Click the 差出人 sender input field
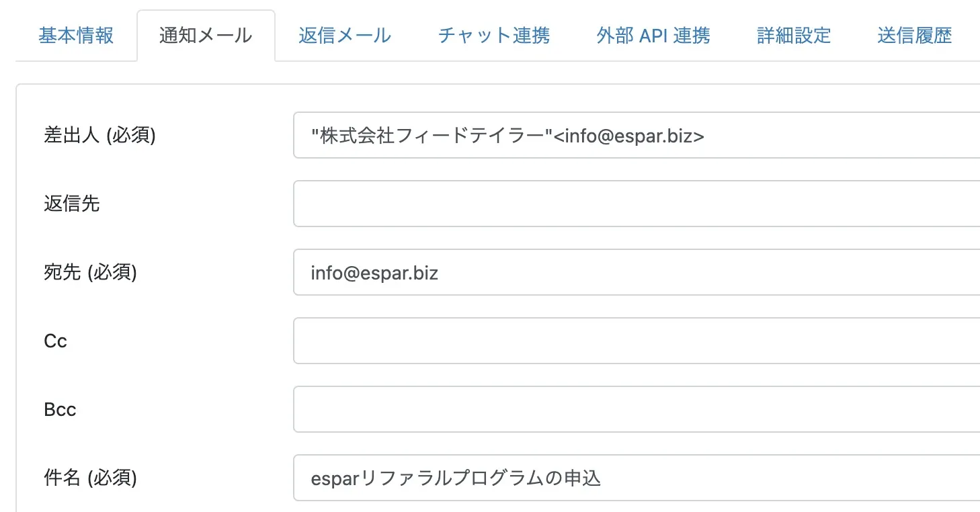The height and width of the screenshot is (512, 980). [637, 136]
